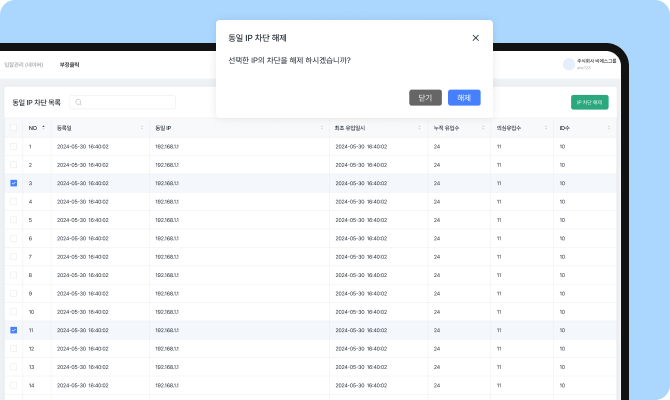This screenshot has width=670, height=400.
Task: Check the checkbox for row 13
Action: point(14,367)
